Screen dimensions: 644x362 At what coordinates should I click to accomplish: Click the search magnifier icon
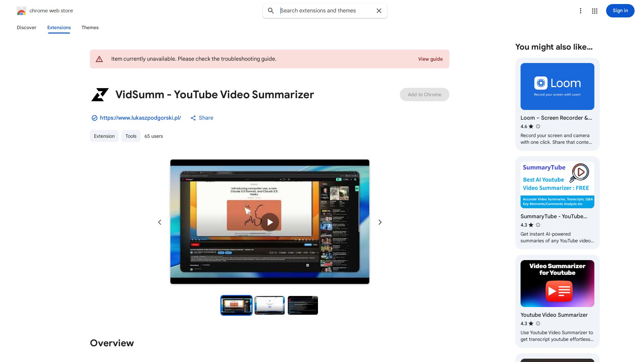pyautogui.click(x=271, y=11)
